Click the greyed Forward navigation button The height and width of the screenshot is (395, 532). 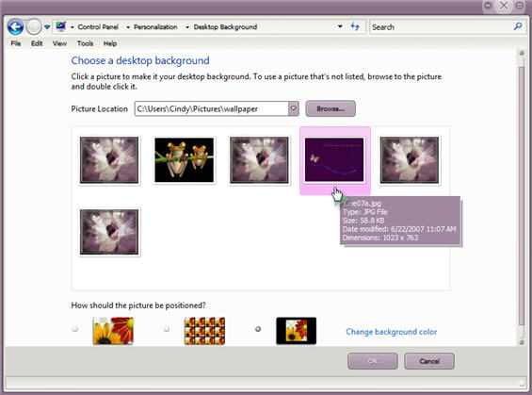point(34,26)
